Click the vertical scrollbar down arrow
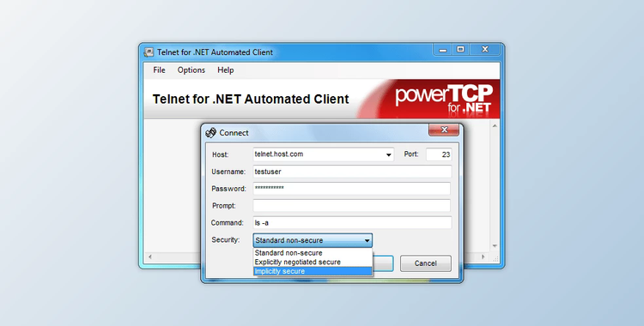Screen dimensions: 644x326 (x=495, y=245)
